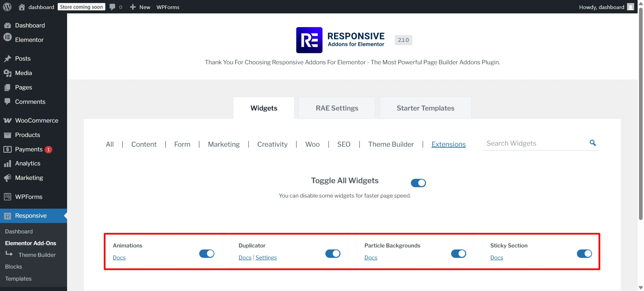Screen dimensions: 644x291
Task: Click the Analytics bar chart icon
Action: pyautogui.click(x=7, y=164)
